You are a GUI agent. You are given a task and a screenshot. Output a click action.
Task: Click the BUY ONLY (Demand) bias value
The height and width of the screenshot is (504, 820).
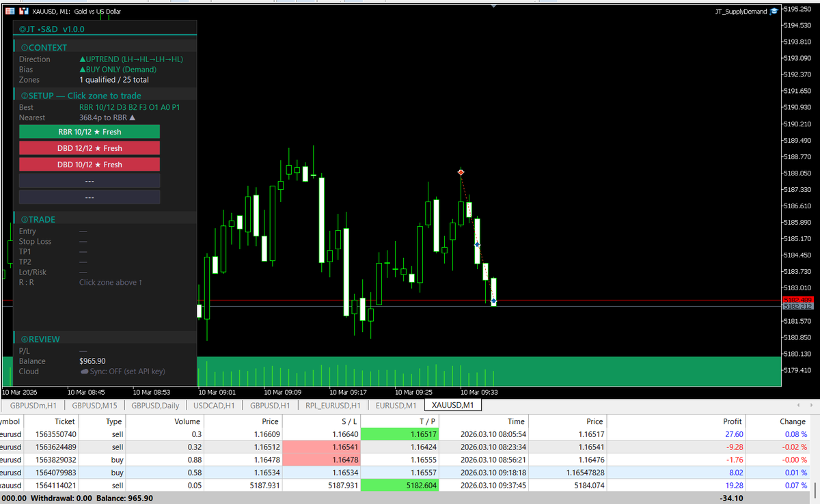(118, 70)
